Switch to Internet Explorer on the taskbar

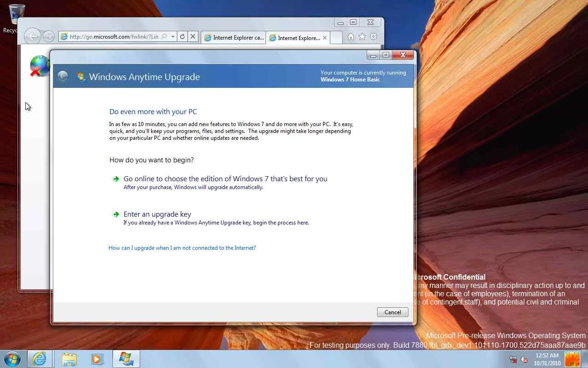pos(39,359)
